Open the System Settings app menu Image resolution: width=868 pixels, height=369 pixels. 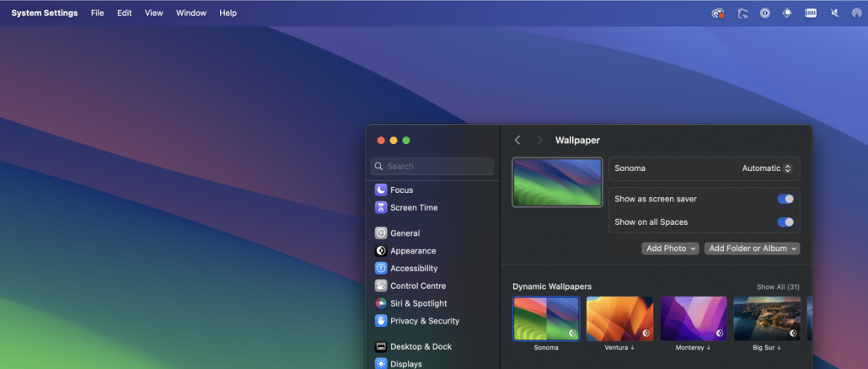tap(45, 13)
